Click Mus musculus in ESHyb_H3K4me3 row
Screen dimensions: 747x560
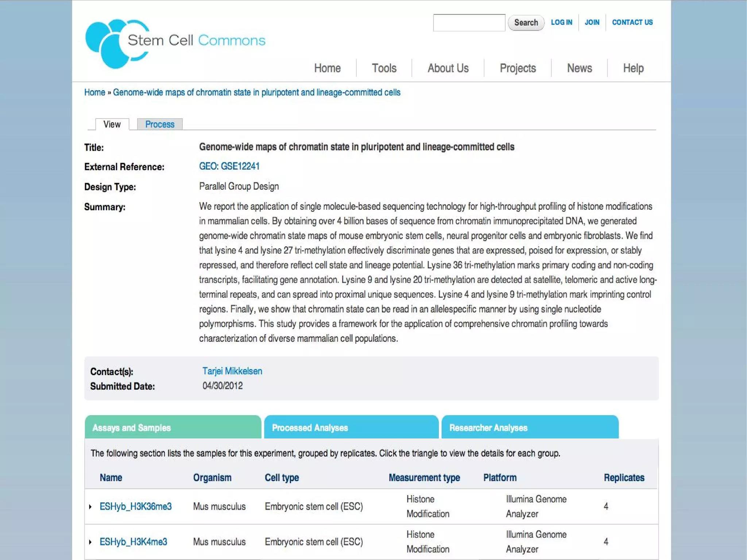pyautogui.click(x=219, y=542)
